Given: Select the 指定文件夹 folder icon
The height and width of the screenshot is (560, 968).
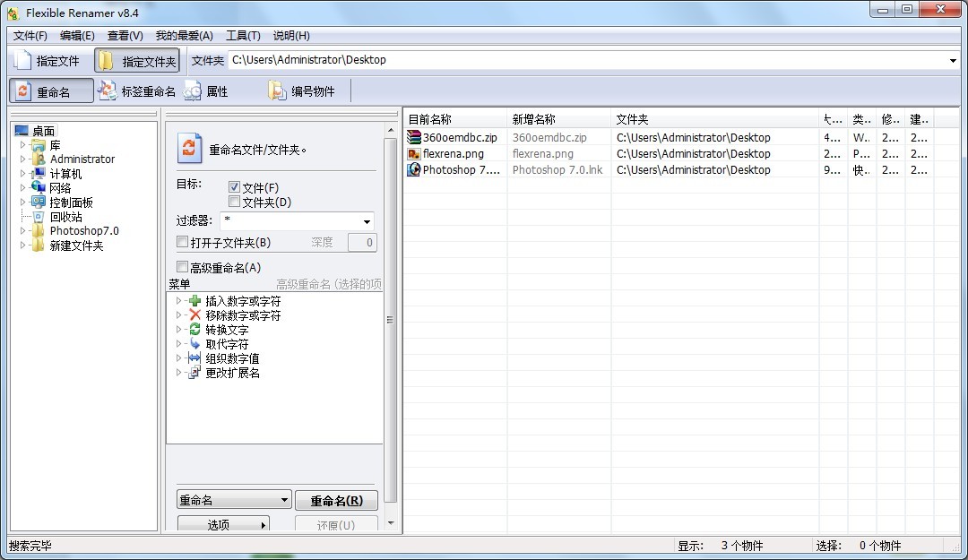Looking at the screenshot, I should pyautogui.click(x=106, y=61).
